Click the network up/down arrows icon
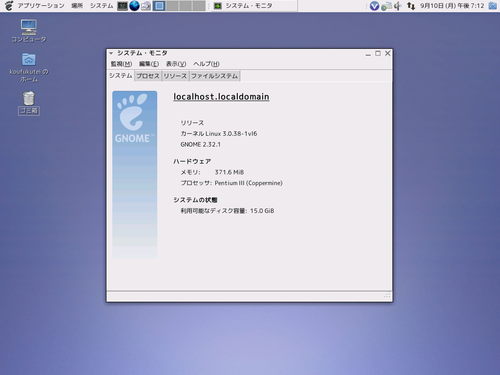 pyautogui.click(x=411, y=6)
